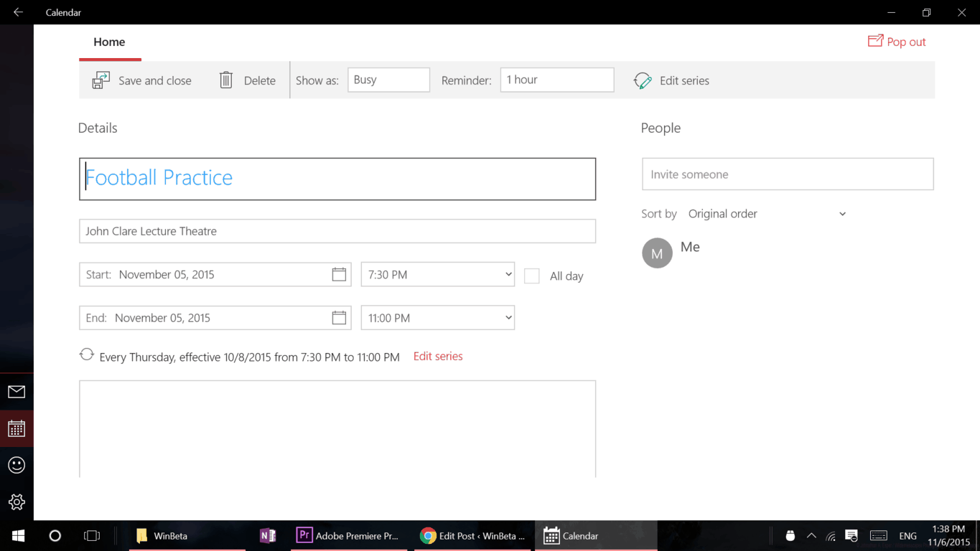The width and height of the screenshot is (980, 551).
Task: Show hidden tray icons chevron
Action: pyautogui.click(x=811, y=536)
